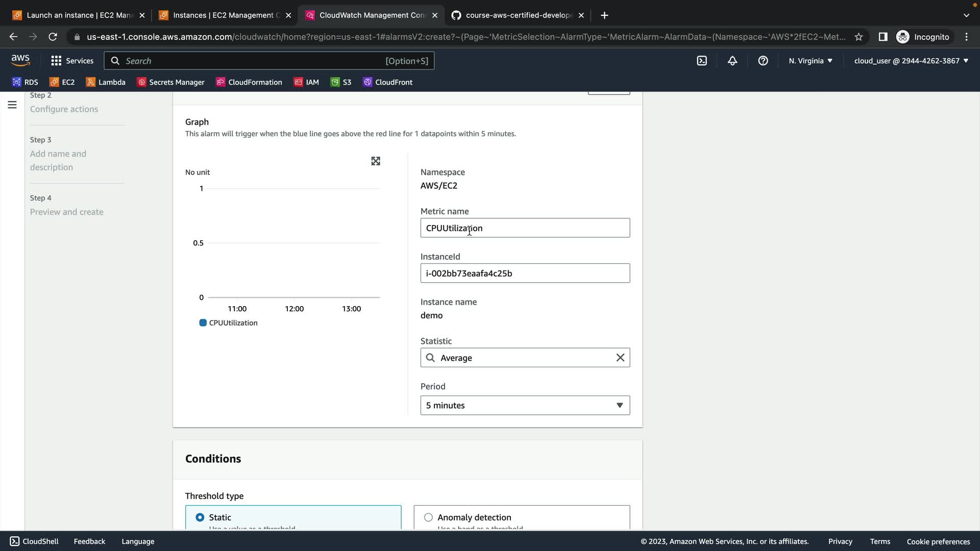Screen dimensions: 980x551
Task: Open the Lambda bookmark shortcut
Action: click(x=106, y=82)
